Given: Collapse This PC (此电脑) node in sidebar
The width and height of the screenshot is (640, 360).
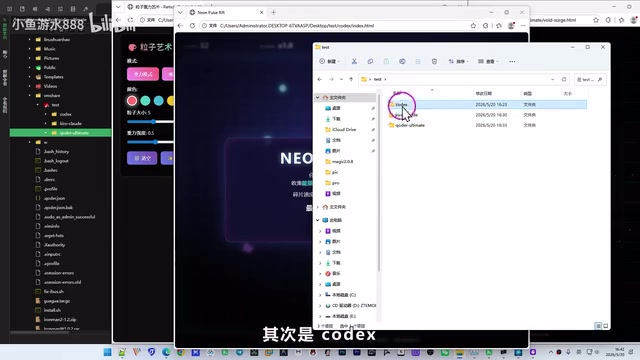Looking at the screenshot, I should [x=318, y=220].
